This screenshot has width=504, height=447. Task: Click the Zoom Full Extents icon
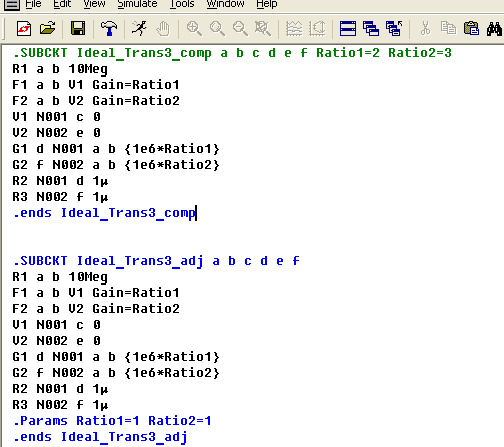coord(263,29)
